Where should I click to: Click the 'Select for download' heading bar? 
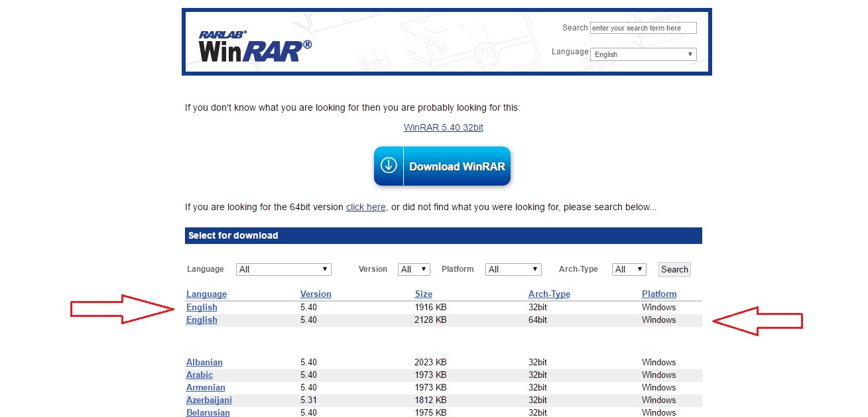coord(443,235)
